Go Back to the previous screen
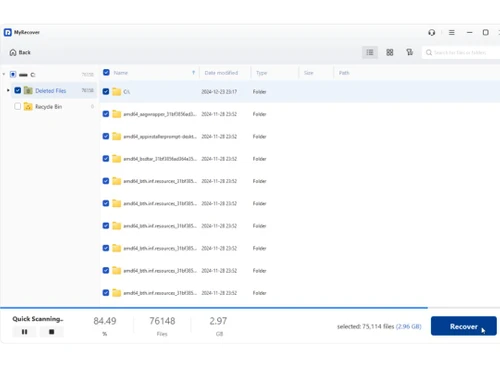 [x=20, y=52]
